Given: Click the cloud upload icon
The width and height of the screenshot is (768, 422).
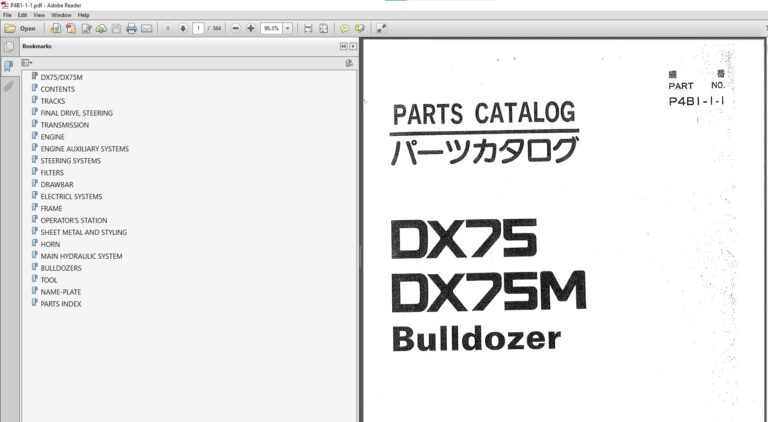Looking at the screenshot, I should (x=101, y=28).
